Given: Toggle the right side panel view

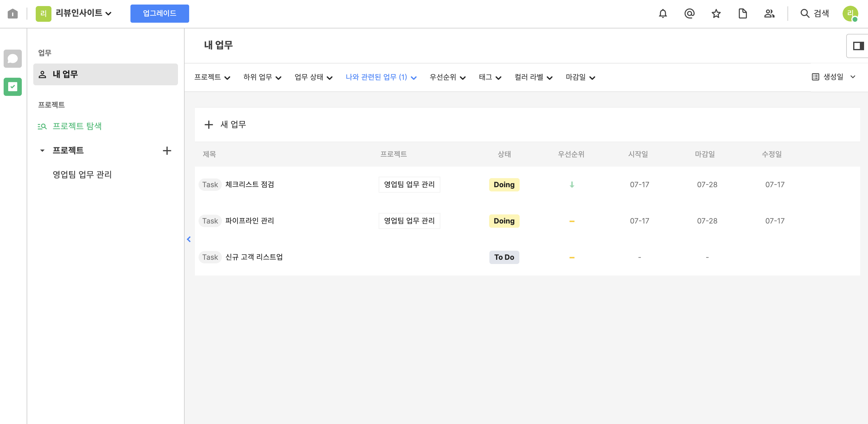Looking at the screenshot, I should click(x=858, y=46).
